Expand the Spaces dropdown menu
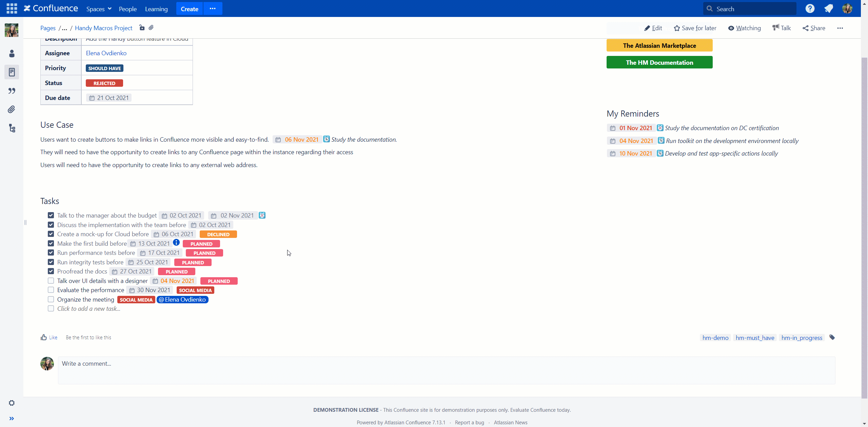Screen dimensions: 868x427 (x=99, y=9)
